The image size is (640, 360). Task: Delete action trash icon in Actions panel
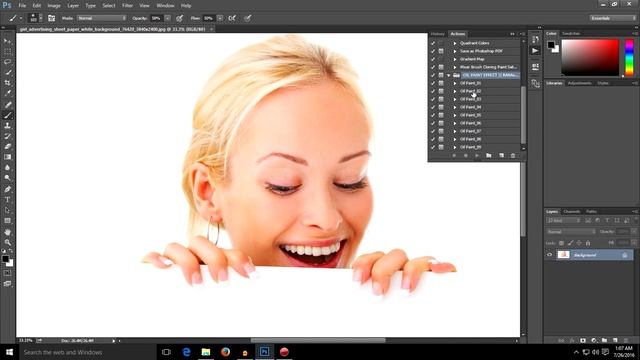[513, 156]
